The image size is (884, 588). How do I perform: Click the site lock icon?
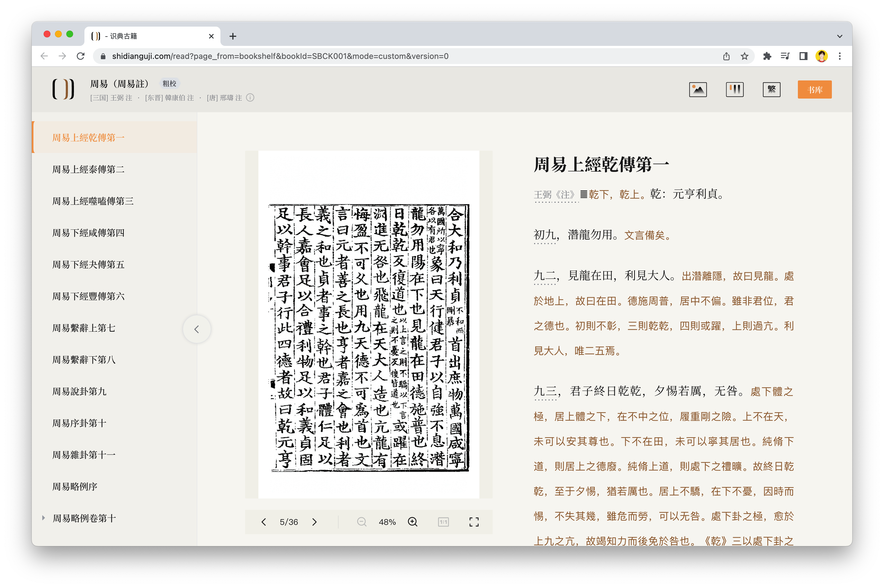tap(103, 56)
